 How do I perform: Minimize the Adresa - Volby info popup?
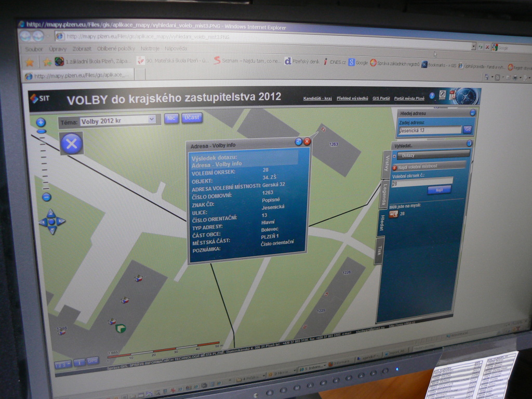(299, 142)
